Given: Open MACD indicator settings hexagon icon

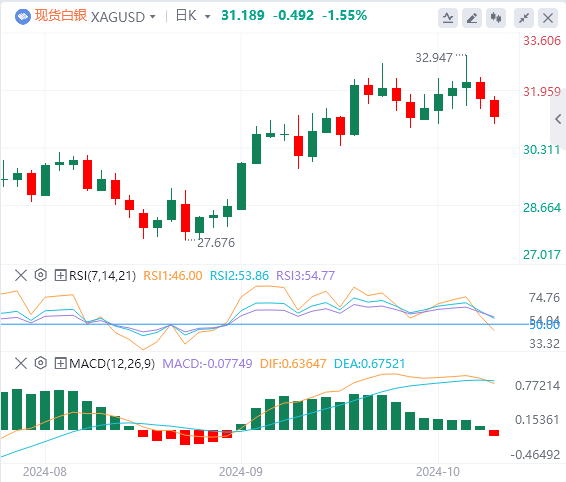Looking at the screenshot, I should 41,363.
